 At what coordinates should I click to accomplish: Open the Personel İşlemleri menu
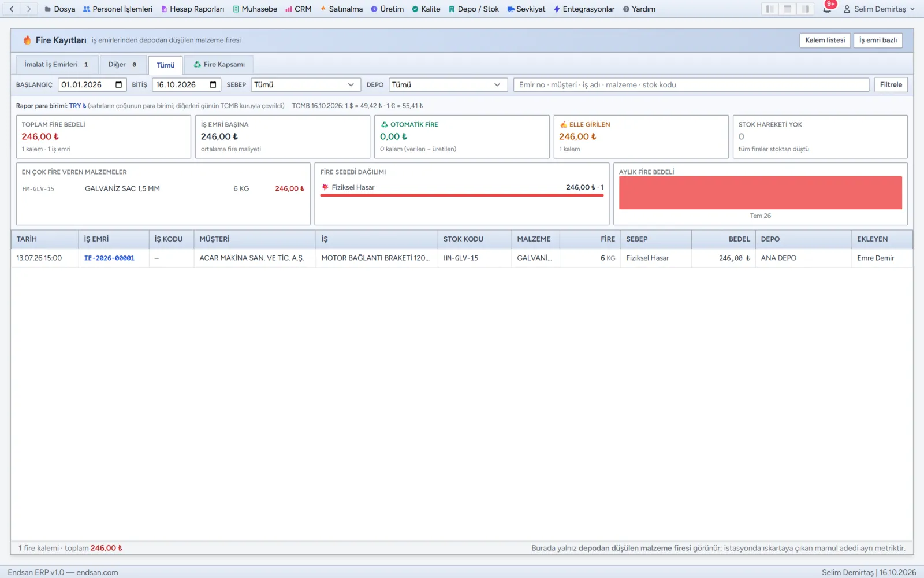point(118,9)
